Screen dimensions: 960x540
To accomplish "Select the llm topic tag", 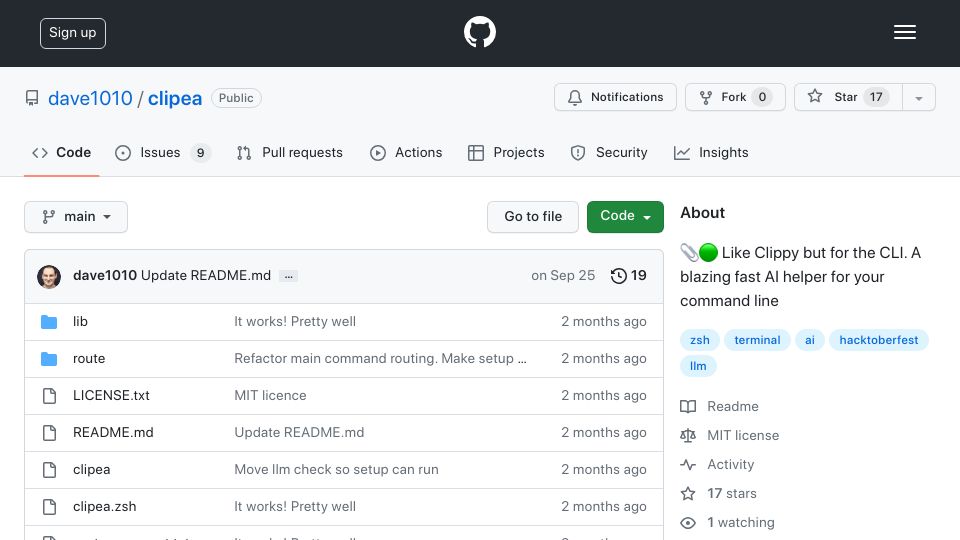I will point(698,366).
